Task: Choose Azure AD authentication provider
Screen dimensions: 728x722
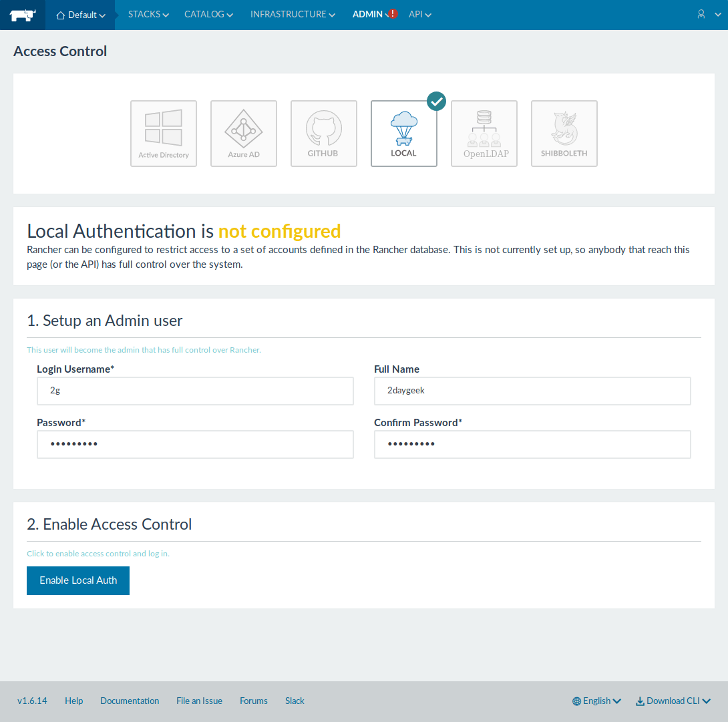Action: [x=244, y=134]
